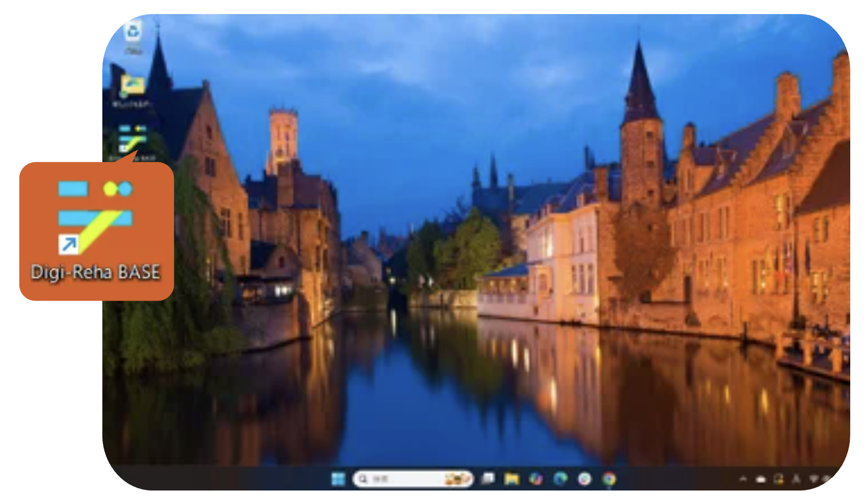Click the taskbar search box
The height and width of the screenshot is (503, 868).
413,478
